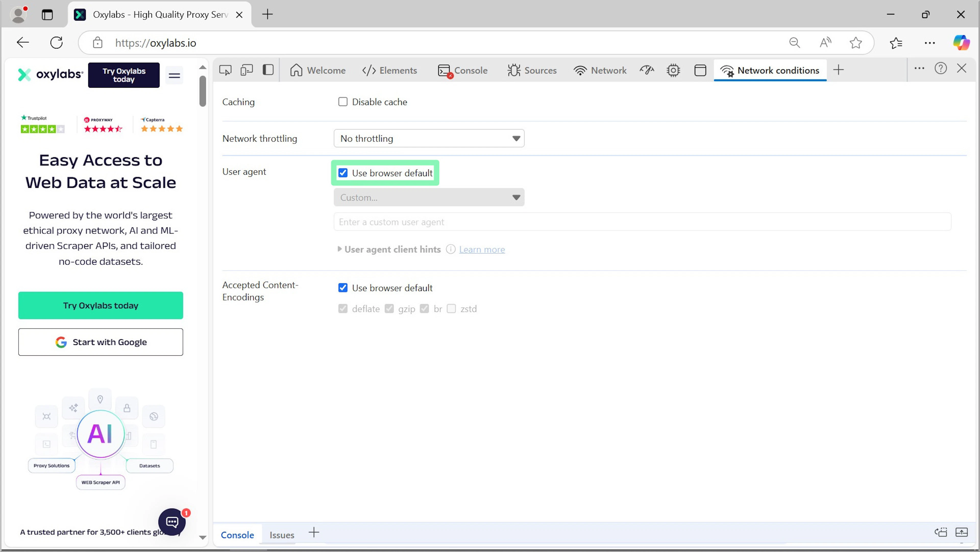The width and height of the screenshot is (980, 552).
Task: Open the No throttling dropdown
Action: 429,138
